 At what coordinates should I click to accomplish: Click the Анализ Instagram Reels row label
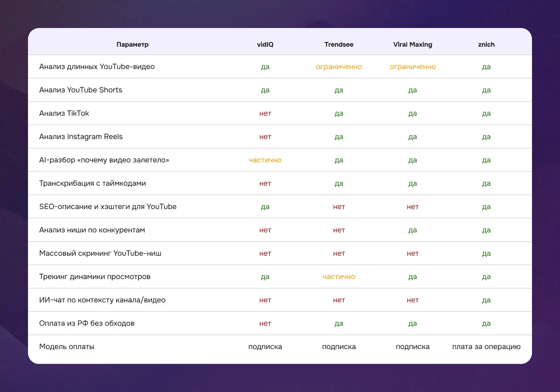81,137
